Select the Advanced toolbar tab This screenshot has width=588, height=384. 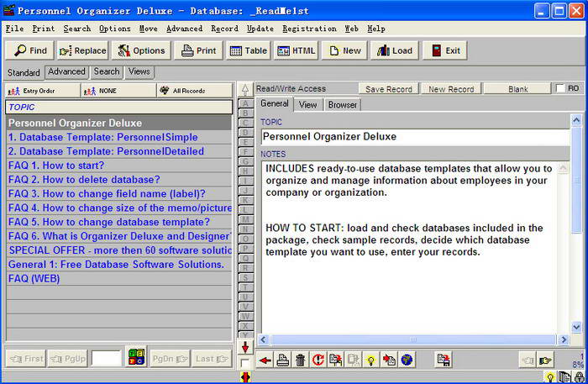tap(66, 71)
